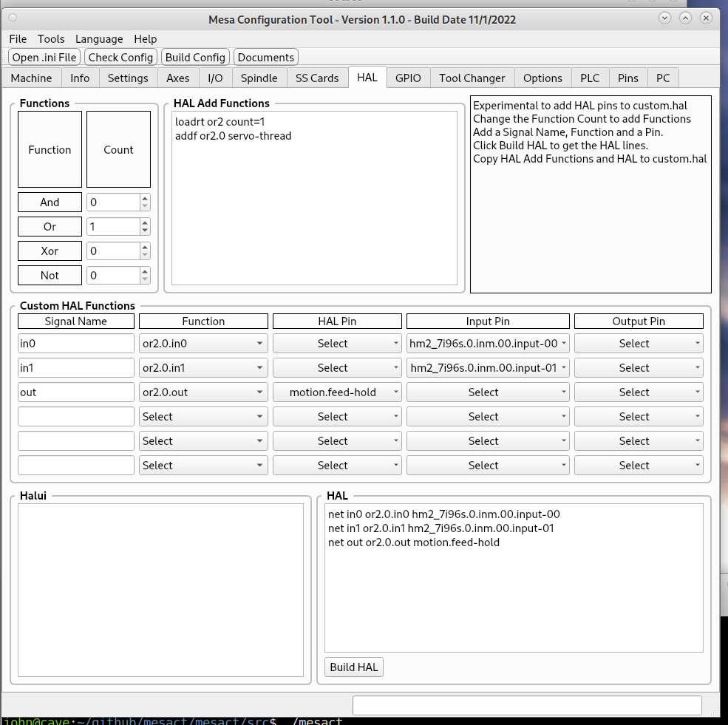Open Output Pin dropdown in out row
The width and height of the screenshot is (728, 725).
639,392
